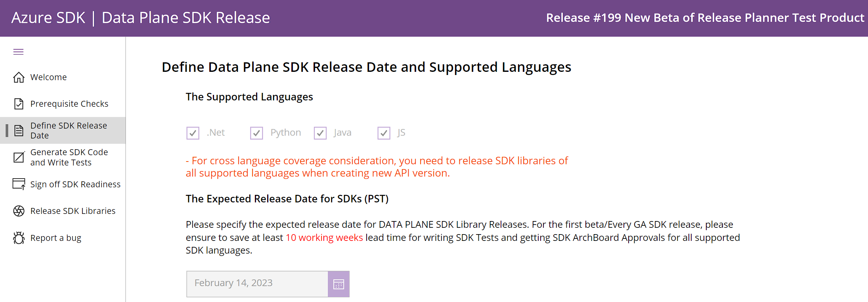Toggle the .Net language checkbox
The height and width of the screenshot is (302, 868).
tap(193, 133)
